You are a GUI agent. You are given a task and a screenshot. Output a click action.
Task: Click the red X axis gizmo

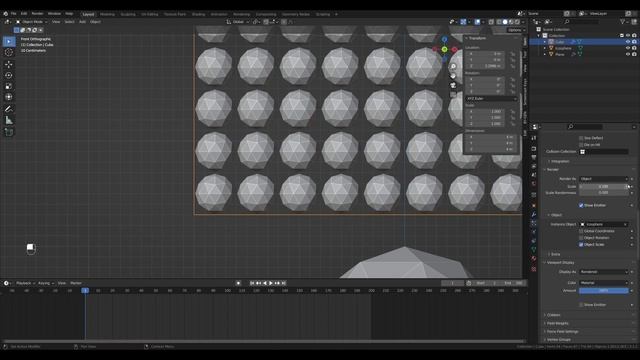(454, 49)
